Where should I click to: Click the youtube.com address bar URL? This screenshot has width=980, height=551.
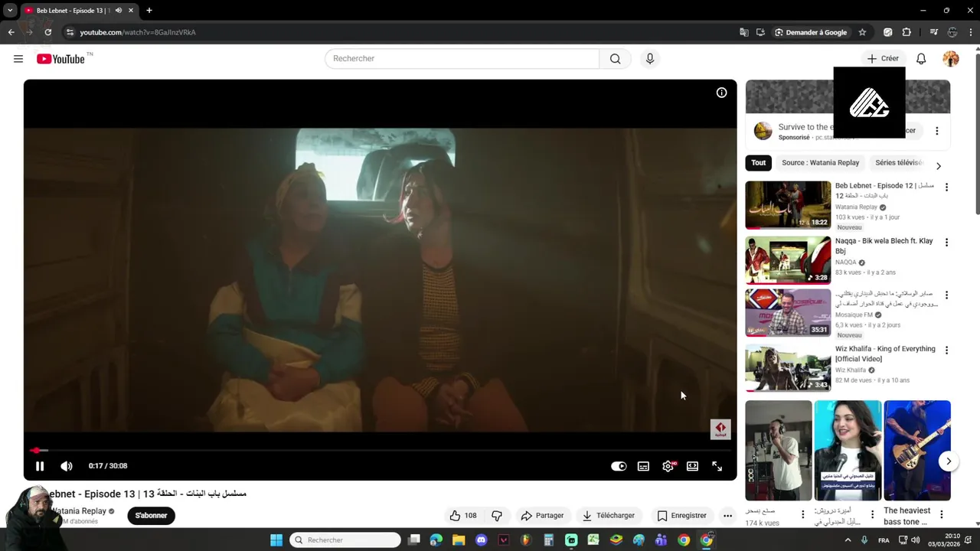click(138, 32)
